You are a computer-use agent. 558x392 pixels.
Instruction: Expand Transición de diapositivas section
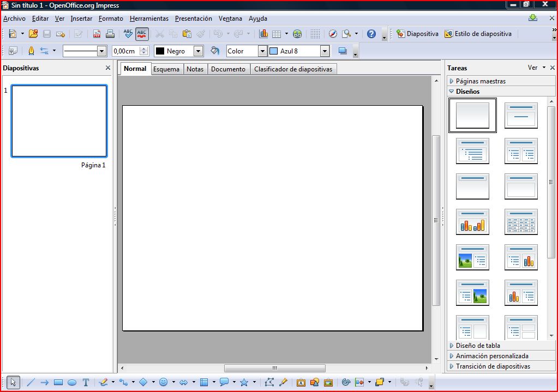click(501, 366)
